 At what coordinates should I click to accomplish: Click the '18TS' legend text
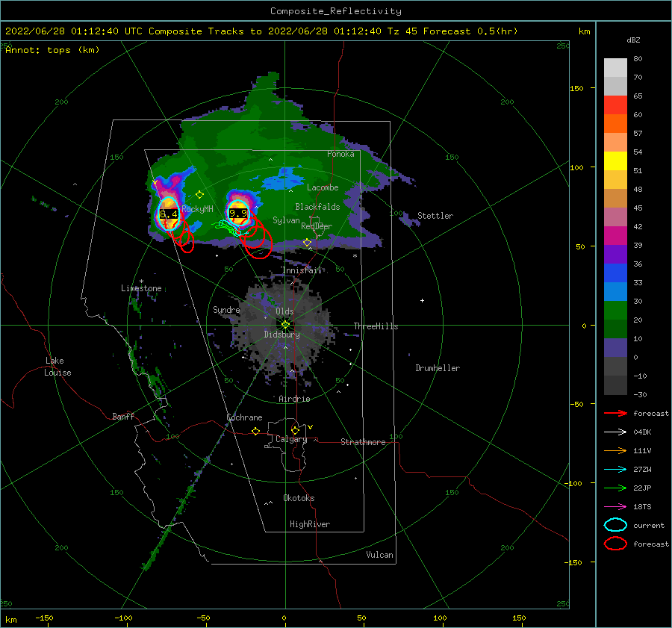tap(642, 507)
